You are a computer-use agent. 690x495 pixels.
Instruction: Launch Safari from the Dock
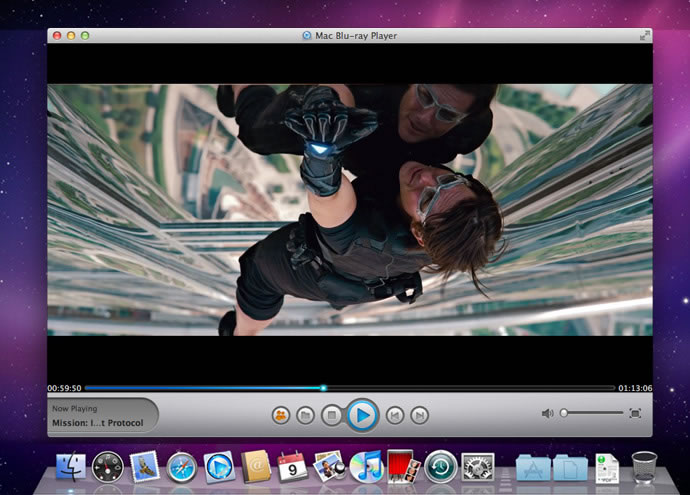(182, 466)
